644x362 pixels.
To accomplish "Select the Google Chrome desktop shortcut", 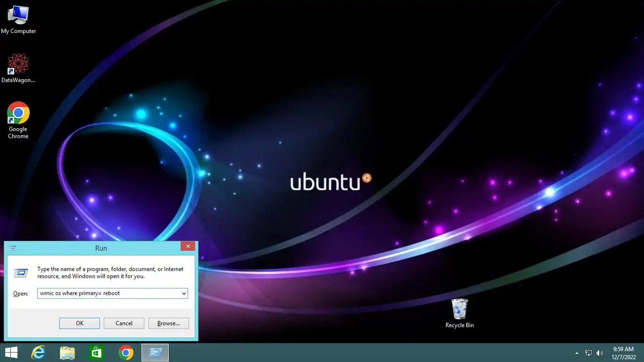I will click(18, 120).
